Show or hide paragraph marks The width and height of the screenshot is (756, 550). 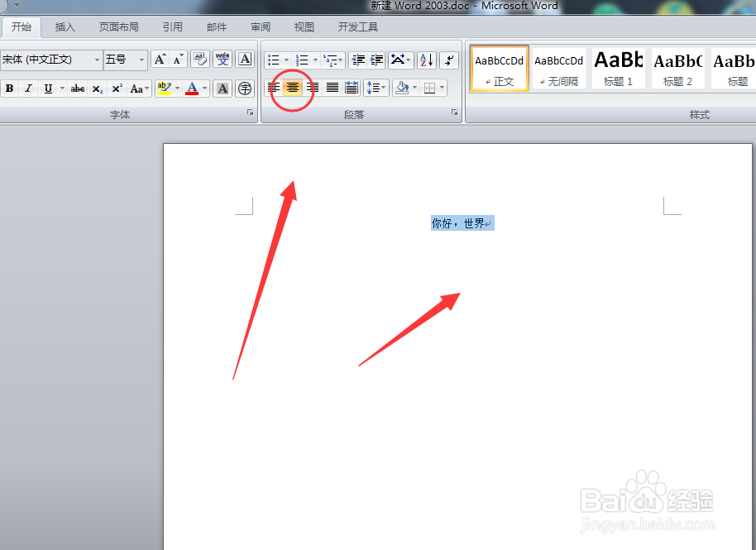pyautogui.click(x=449, y=60)
